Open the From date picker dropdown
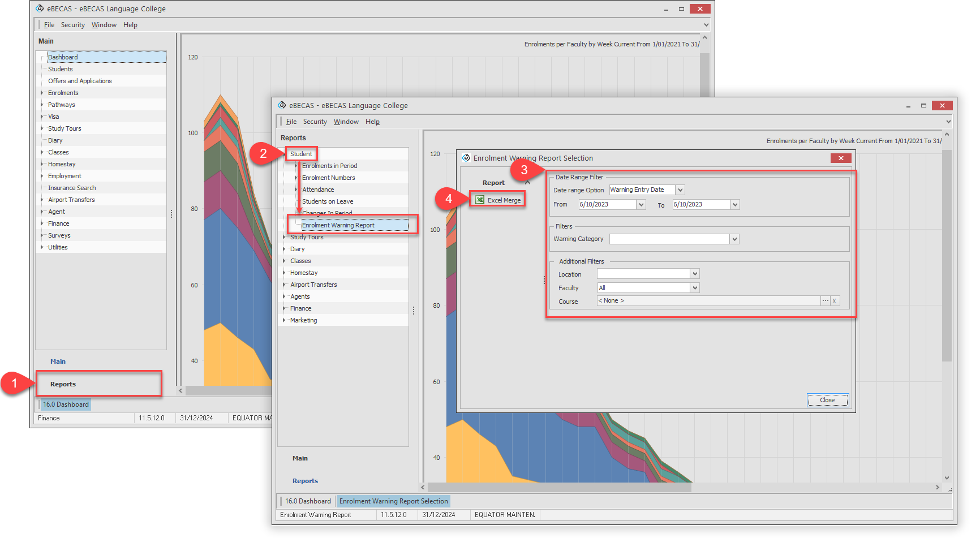This screenshot has height=551, width=980. pyautogui.click(x=641, y=205)
